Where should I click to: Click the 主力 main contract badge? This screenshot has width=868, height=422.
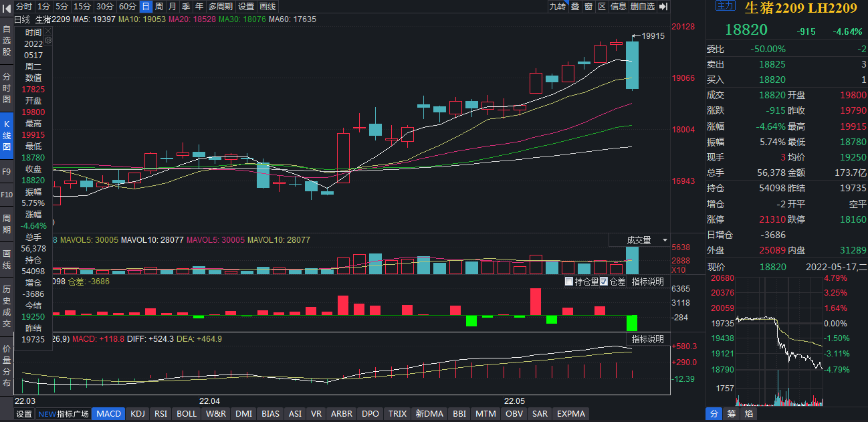(725, 6)
